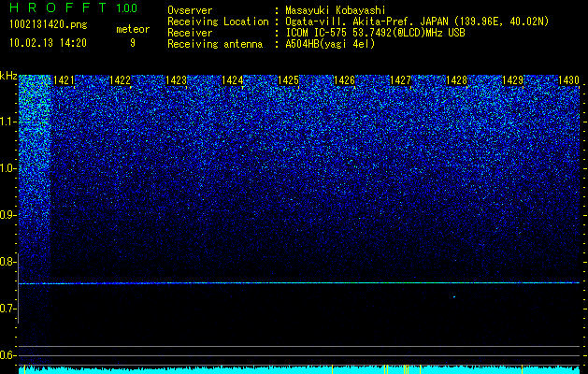Click the small cyan echo dot below the carrier line

(454, 297)
